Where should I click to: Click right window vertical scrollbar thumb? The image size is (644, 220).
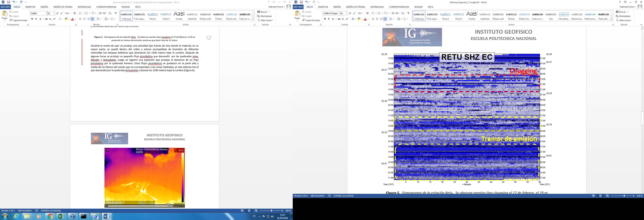pos(642,118)
